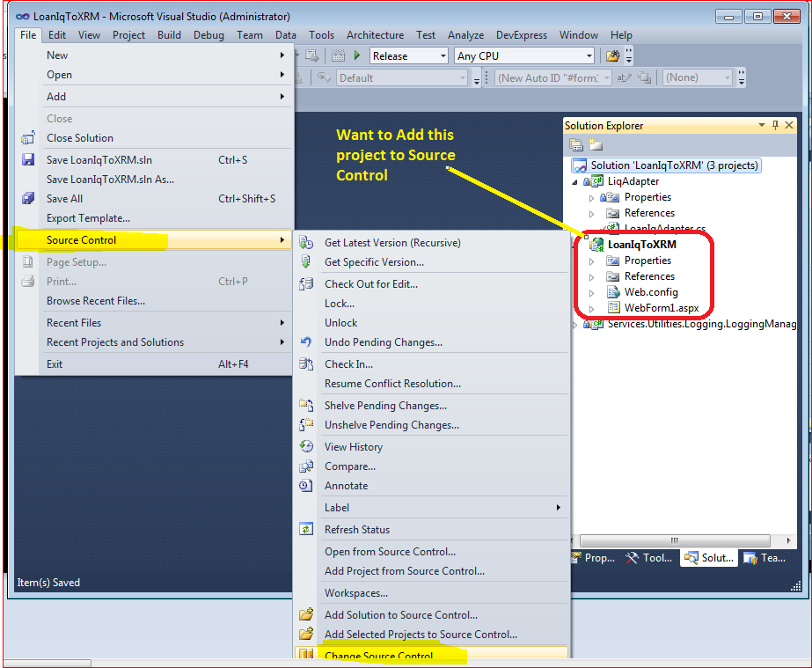Image resolution: width=812 pixels, height=668 pixels.
Task: Open the (None) dropdown in toolbar
Action: point(728,77)
